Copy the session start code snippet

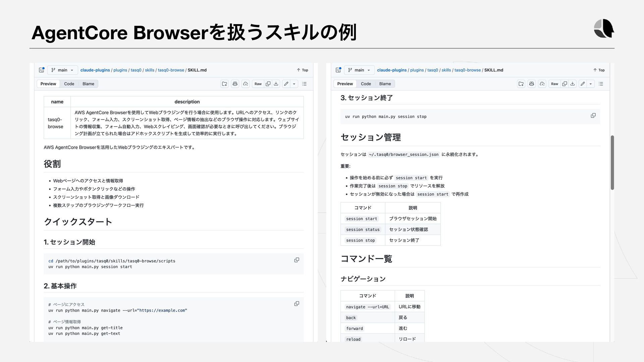pos(297,260)
